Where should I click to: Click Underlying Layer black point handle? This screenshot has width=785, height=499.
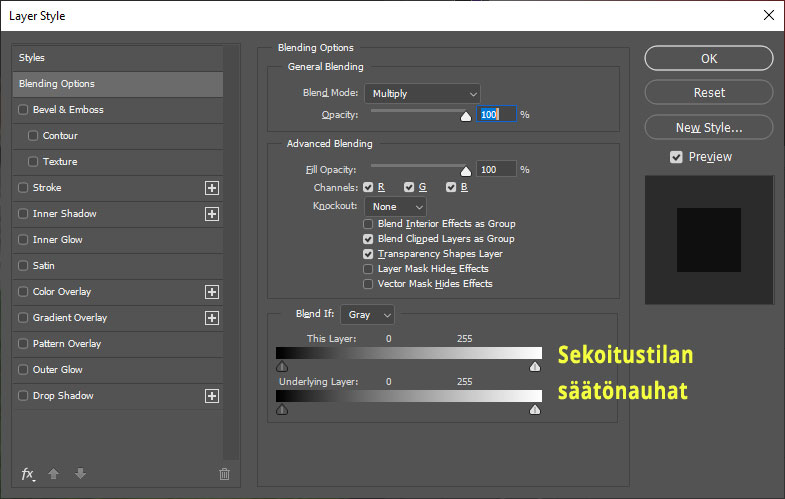(282, 410)
